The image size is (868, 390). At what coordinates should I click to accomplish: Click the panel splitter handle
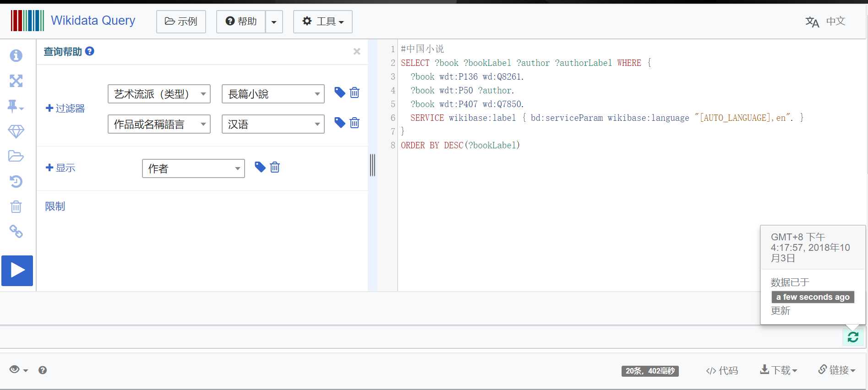(x=372, y=165)
